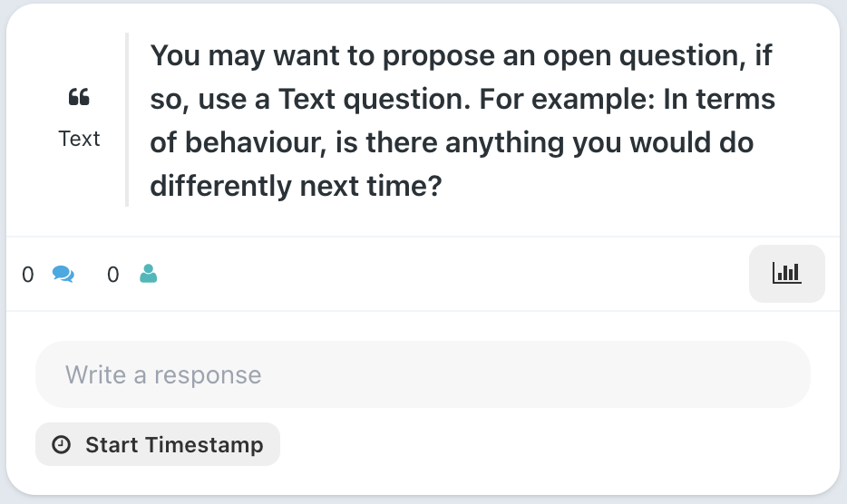The image size is (847, 504).
Task: Click the clock icon beside Start Timestamp
Action: pos(61,444)
